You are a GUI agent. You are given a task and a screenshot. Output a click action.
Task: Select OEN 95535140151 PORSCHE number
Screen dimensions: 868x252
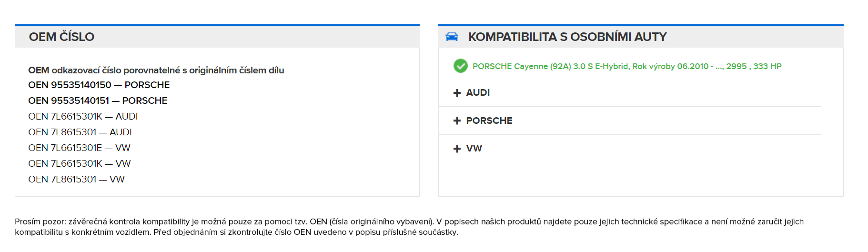98,101
